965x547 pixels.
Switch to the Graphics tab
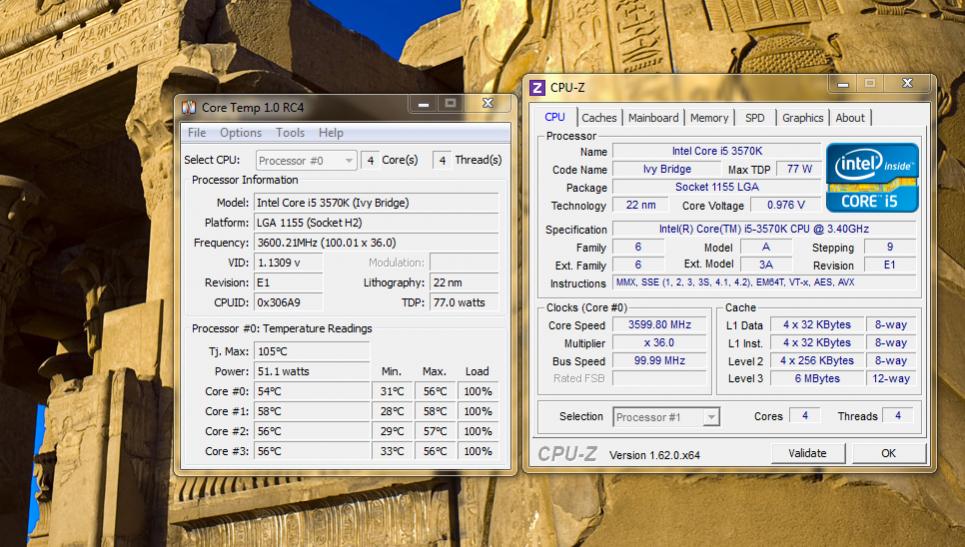pyautogui.click(x=803, y=118)
